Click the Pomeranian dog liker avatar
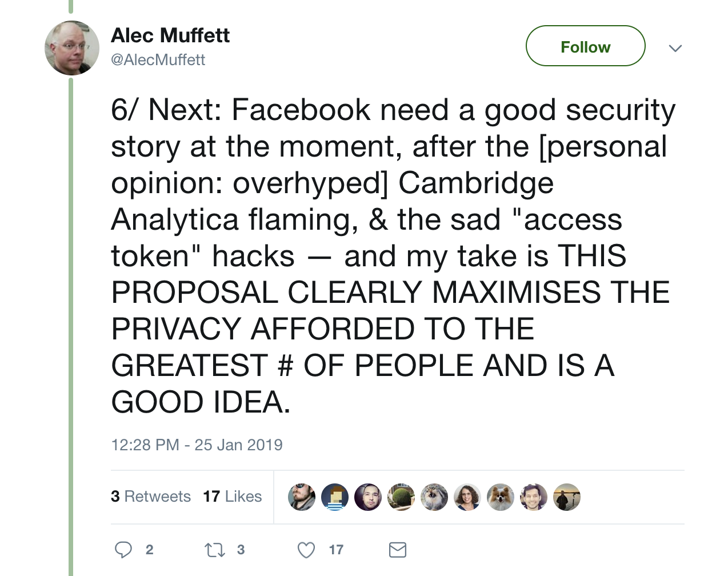 tap(501, 497)
